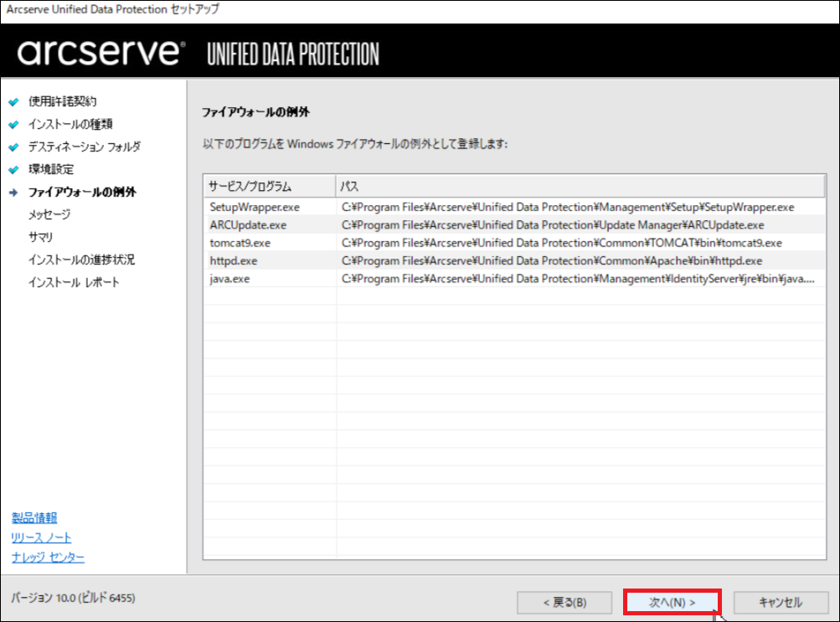The width and height of the screenshot is (840, 622).
Task: Select the ARCUpdate.exe row
Action: click(x=514, y=225)
